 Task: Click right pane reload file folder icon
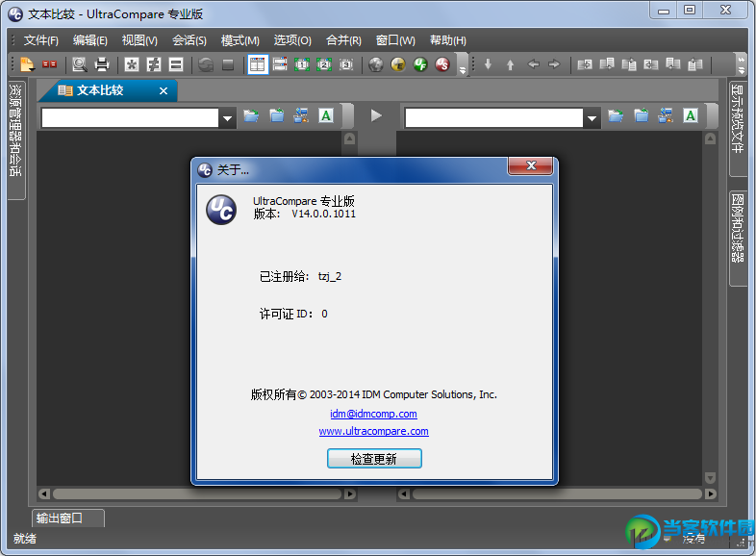[642, 115]
